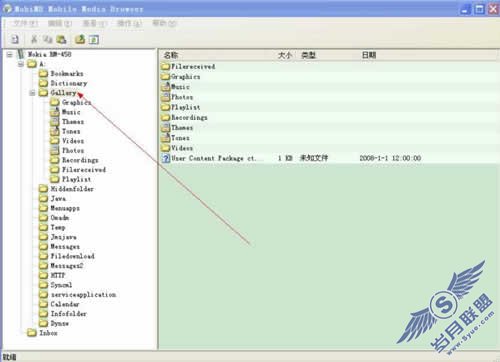Select Recordings in the folder tree

(x=80, y=160)
